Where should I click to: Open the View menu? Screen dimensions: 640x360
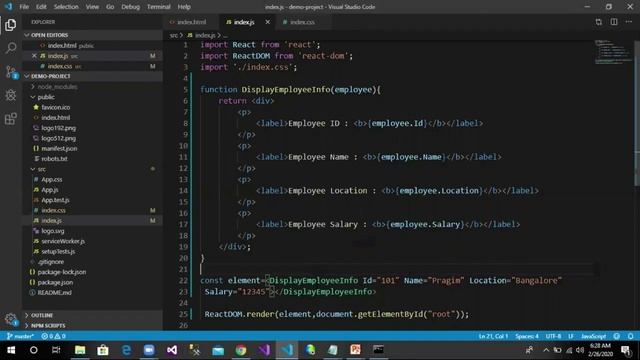point(92,7)
